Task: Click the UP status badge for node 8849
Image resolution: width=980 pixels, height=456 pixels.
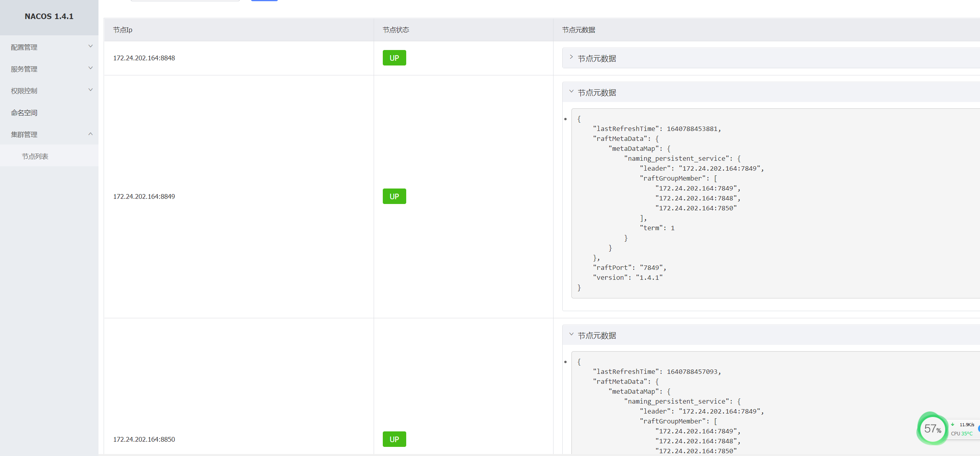Action: click(x=394, y=196)
